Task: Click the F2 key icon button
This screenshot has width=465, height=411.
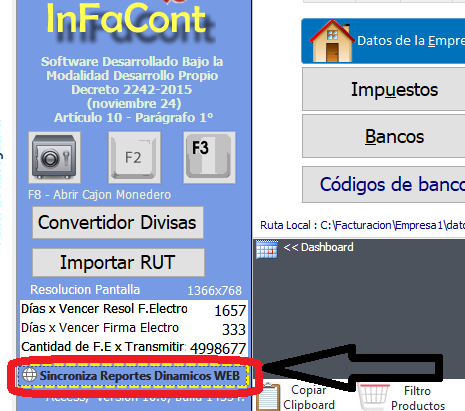Action: [134, 157]
